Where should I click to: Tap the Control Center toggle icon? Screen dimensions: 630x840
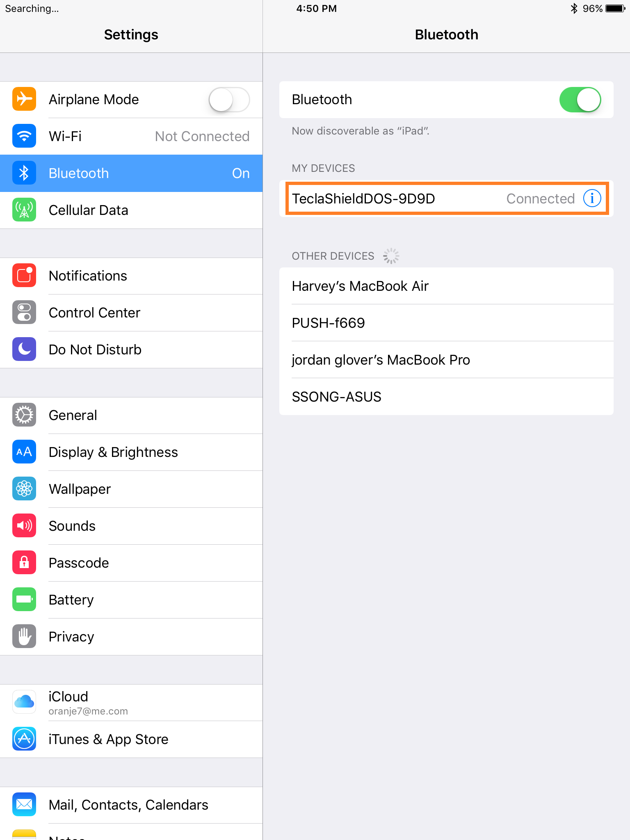click(24, 313)
